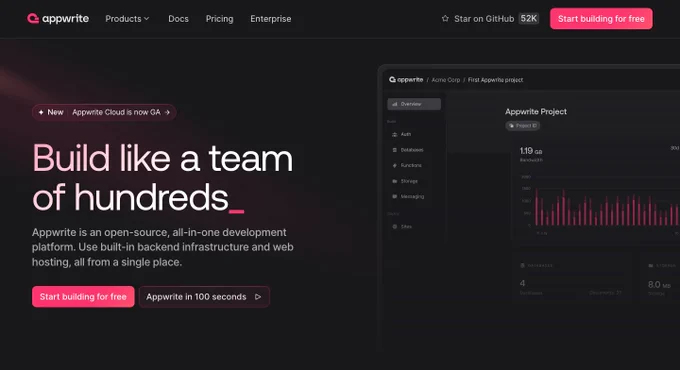Click the Sites globe icon in the preview

coord(395,227)
